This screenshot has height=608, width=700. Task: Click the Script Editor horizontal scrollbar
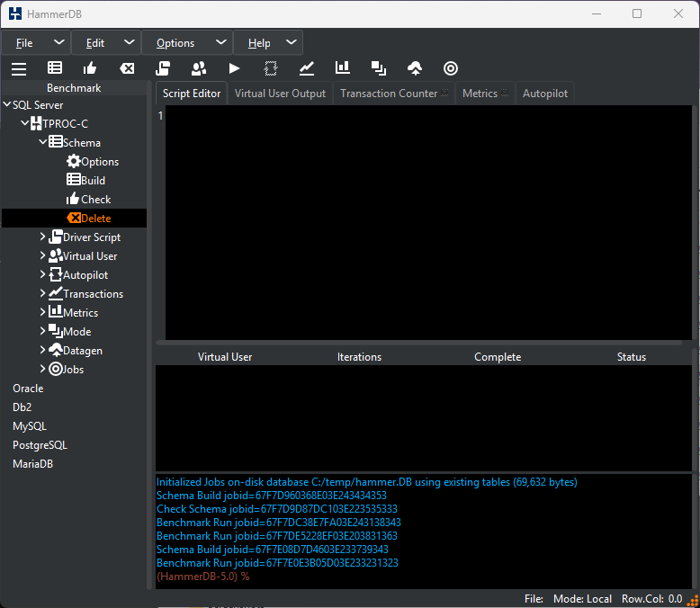[418, 343]
